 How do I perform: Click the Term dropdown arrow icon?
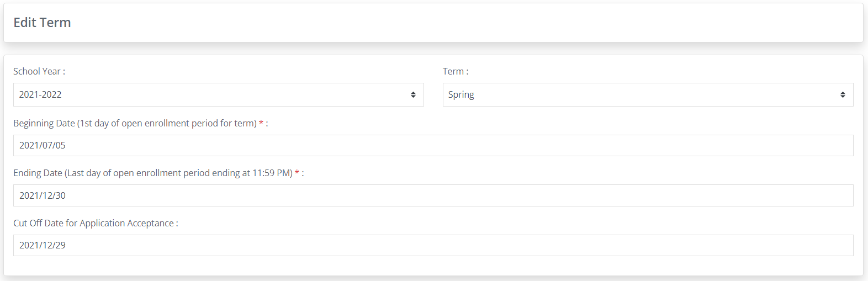843,95
